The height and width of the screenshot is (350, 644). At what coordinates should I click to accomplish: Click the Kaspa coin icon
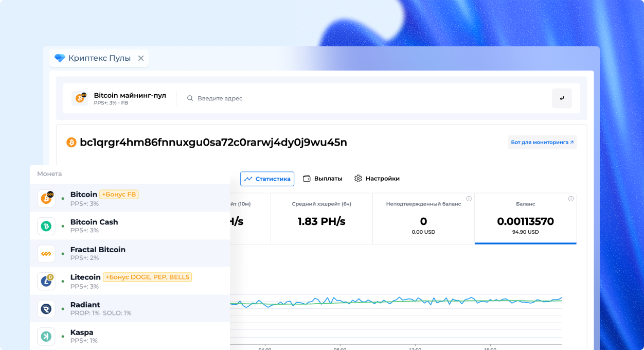pyautogui.click(x=46, y=336)
